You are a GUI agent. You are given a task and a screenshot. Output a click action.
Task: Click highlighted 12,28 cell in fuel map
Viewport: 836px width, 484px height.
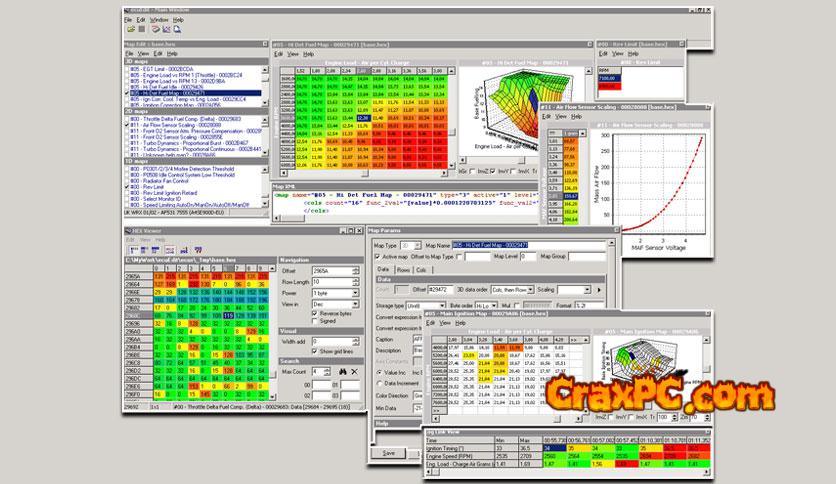(x=363, y=118)
